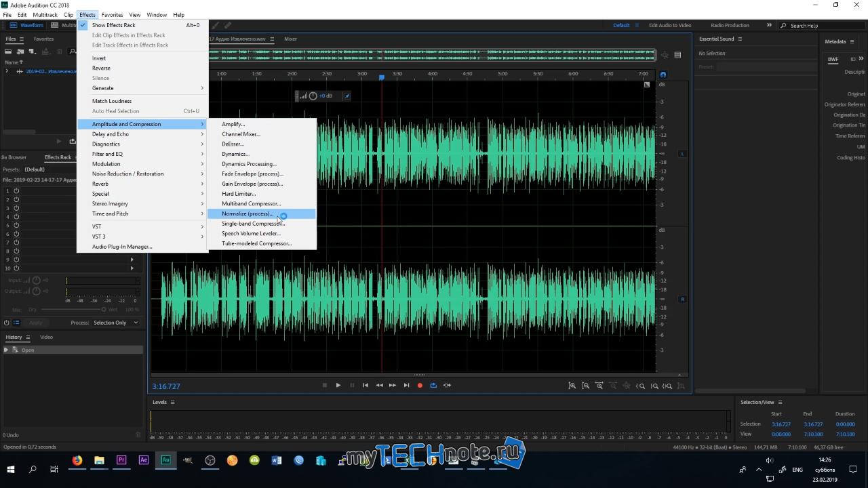Click the Rewind transport icon
Image resolution: width=868 pixels, height=488 pixels.
coord(379,385)
